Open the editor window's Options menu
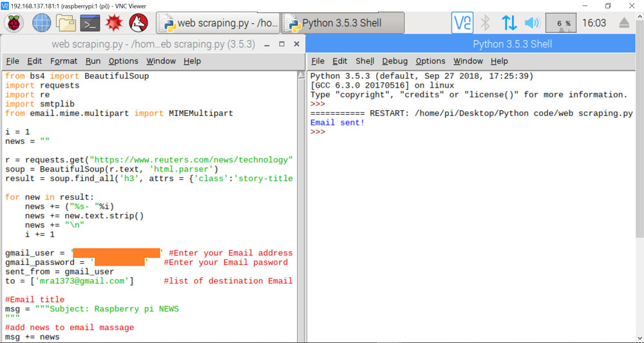 coord(123,61)
